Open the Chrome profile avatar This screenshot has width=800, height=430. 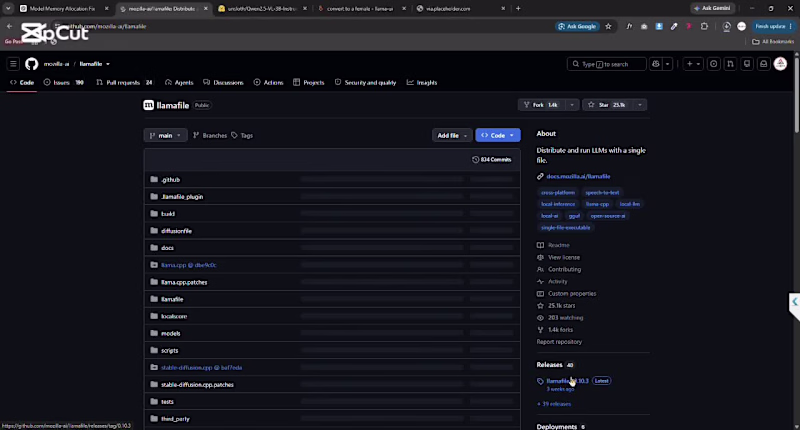point(741,27)
